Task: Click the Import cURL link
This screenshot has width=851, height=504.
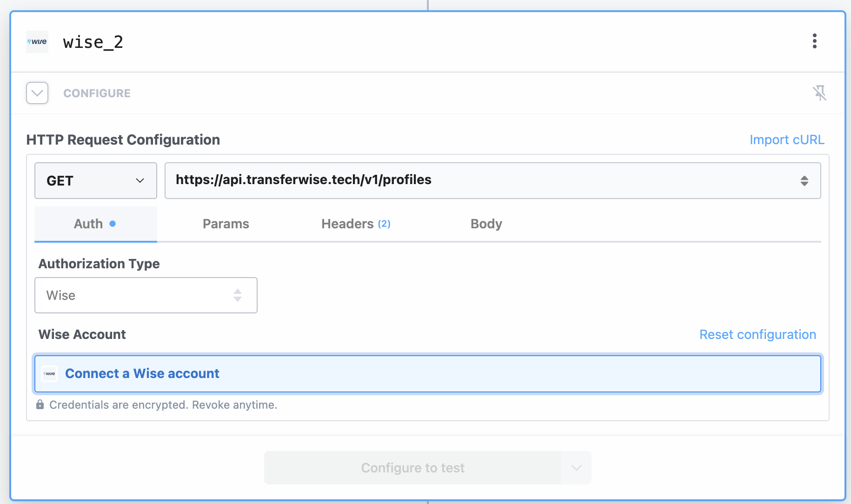Action: (x=787, y=139)
